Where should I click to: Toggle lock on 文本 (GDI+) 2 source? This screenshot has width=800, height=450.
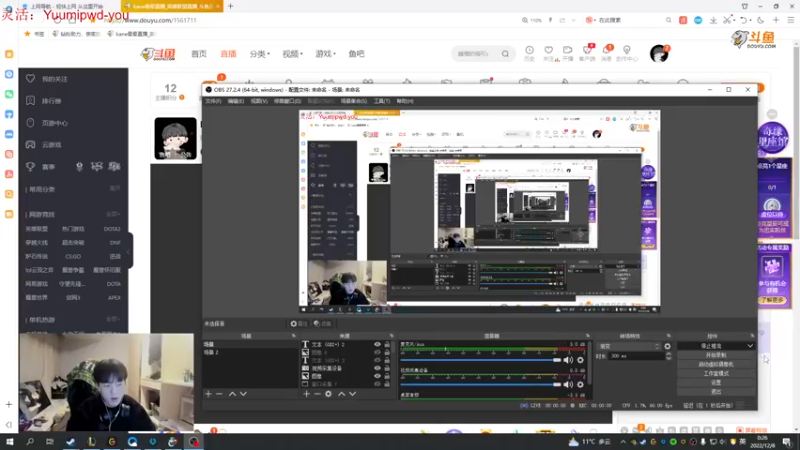pos(387,344)
